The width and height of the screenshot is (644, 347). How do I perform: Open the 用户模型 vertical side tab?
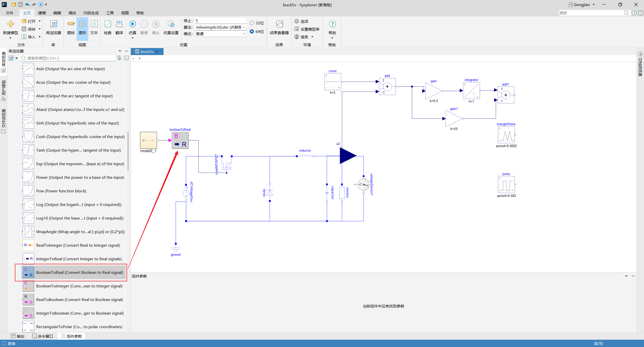click(x=4, y=91)
